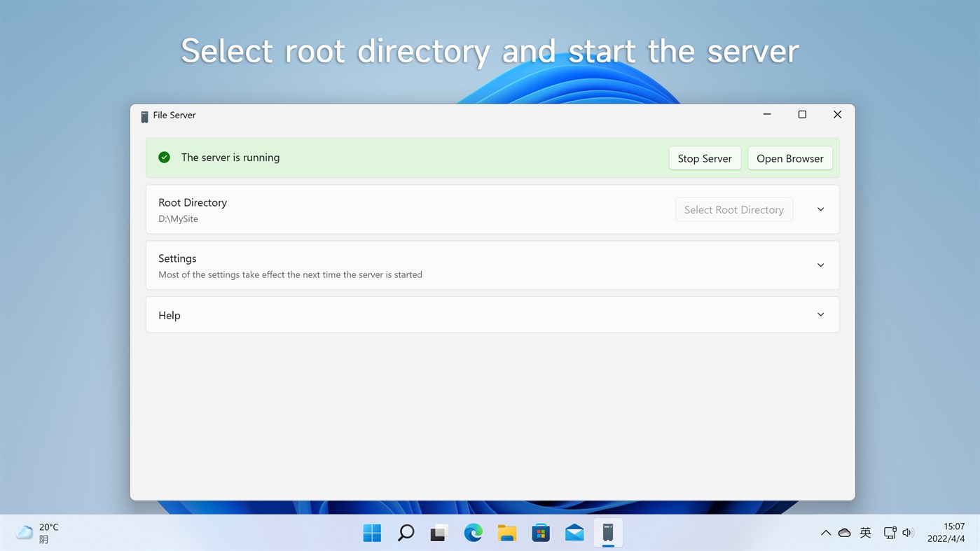Screen dimensions: 980x551
Task: Launch Microsoft Edge from taskbar
Action: click(474, 533)
